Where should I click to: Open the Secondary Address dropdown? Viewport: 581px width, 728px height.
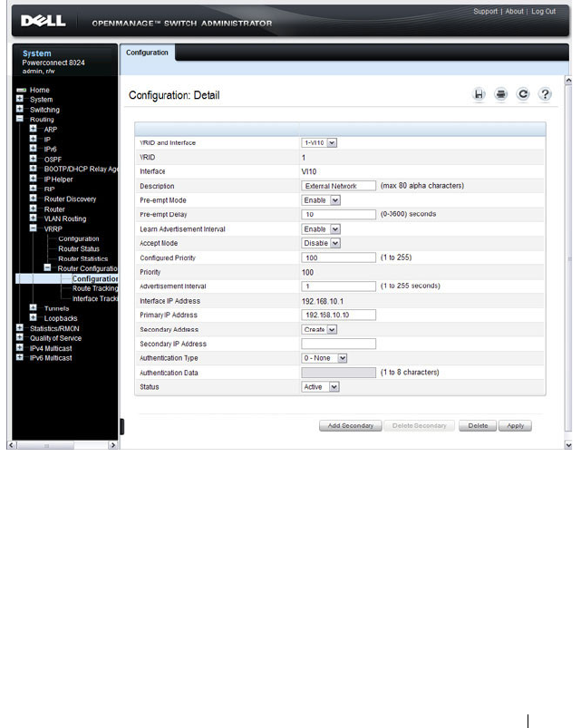coord(319,330)
